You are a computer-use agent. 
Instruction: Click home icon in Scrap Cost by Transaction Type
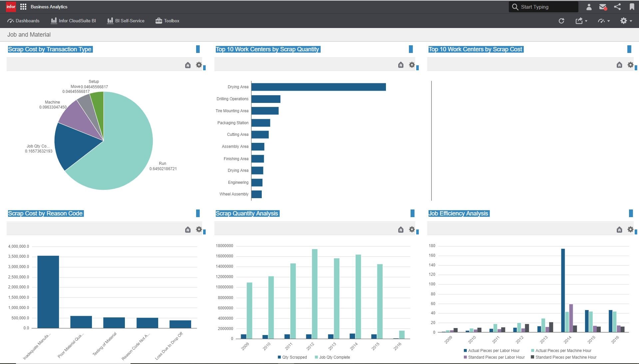[x=188, y=65]
